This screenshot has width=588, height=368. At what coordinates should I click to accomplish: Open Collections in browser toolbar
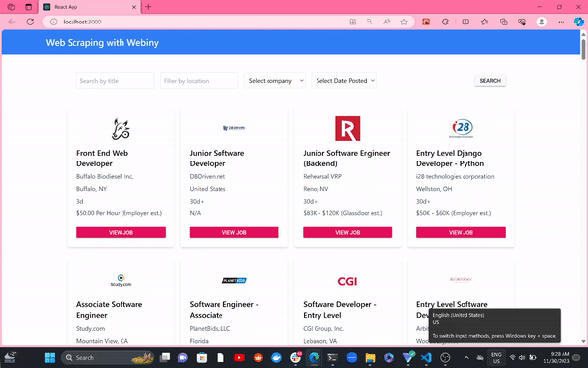(504, 22)
